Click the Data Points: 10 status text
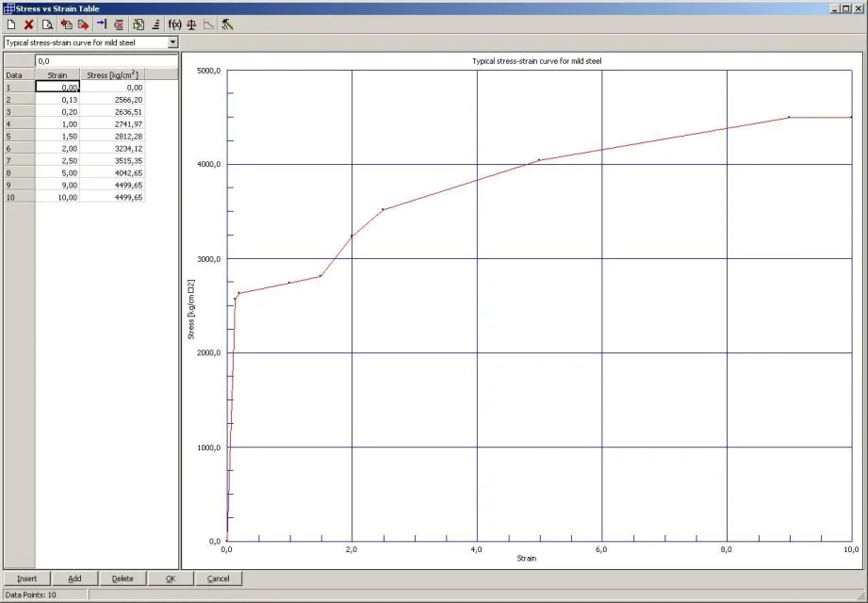868x603 pixels. [x=30, y=595]
